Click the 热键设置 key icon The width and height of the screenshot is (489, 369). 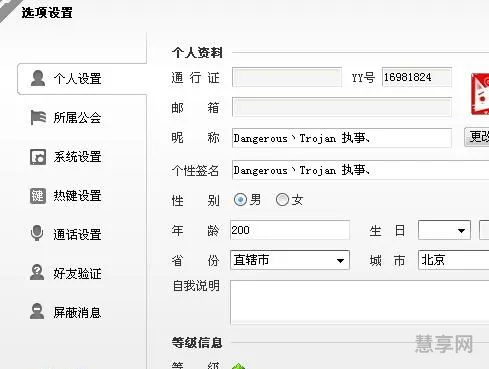point(38,196)
